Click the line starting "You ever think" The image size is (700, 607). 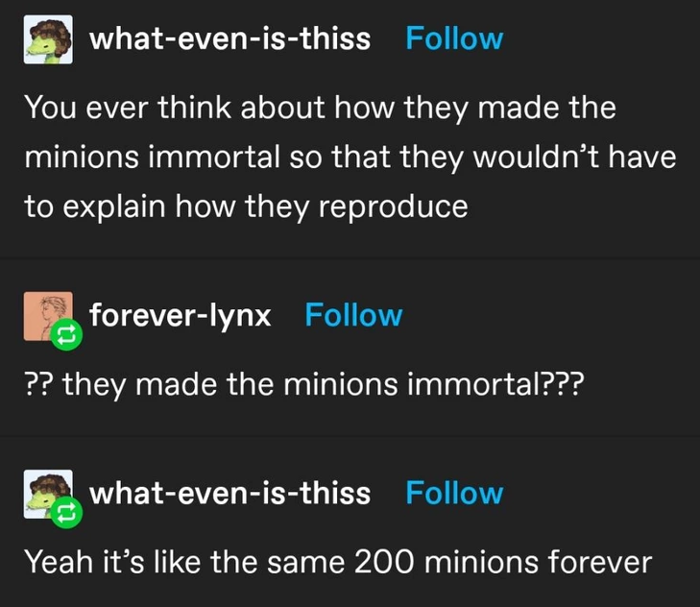point(320,108)
